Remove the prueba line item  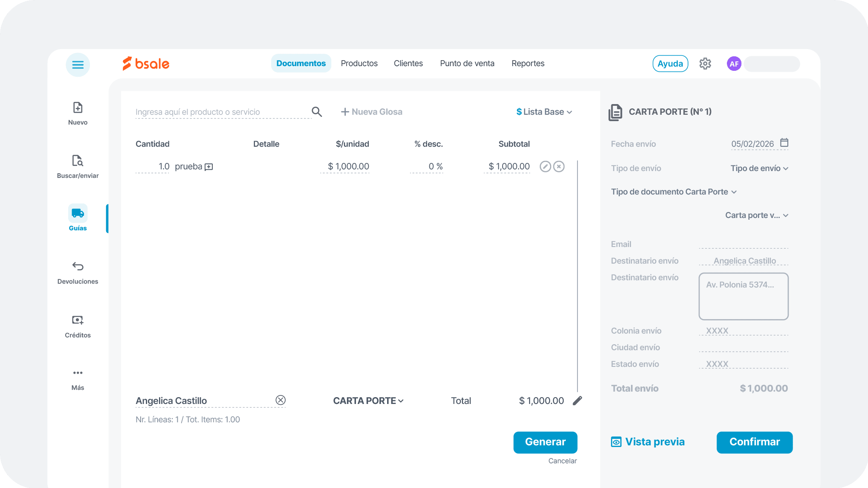(x=559, y=166)
